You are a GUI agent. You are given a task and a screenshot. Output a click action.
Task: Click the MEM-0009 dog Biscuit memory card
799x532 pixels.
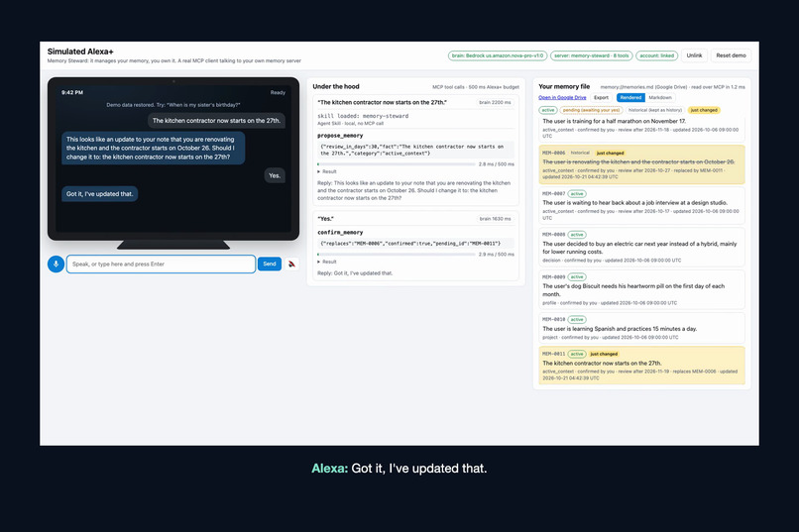tap(641, 289)
